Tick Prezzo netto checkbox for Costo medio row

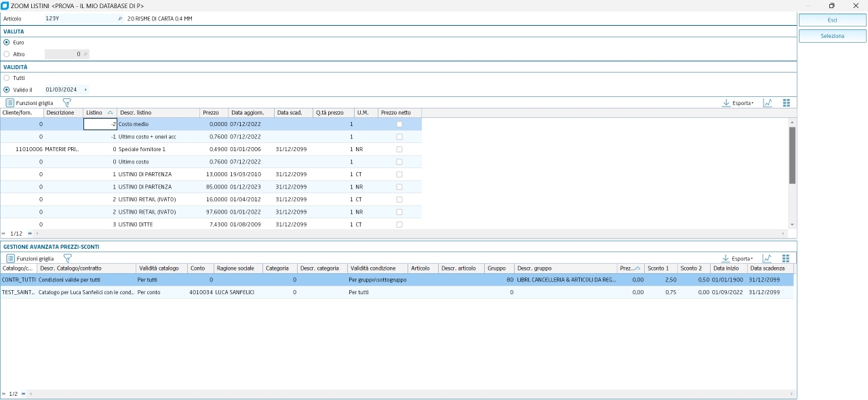click(399, 125)
